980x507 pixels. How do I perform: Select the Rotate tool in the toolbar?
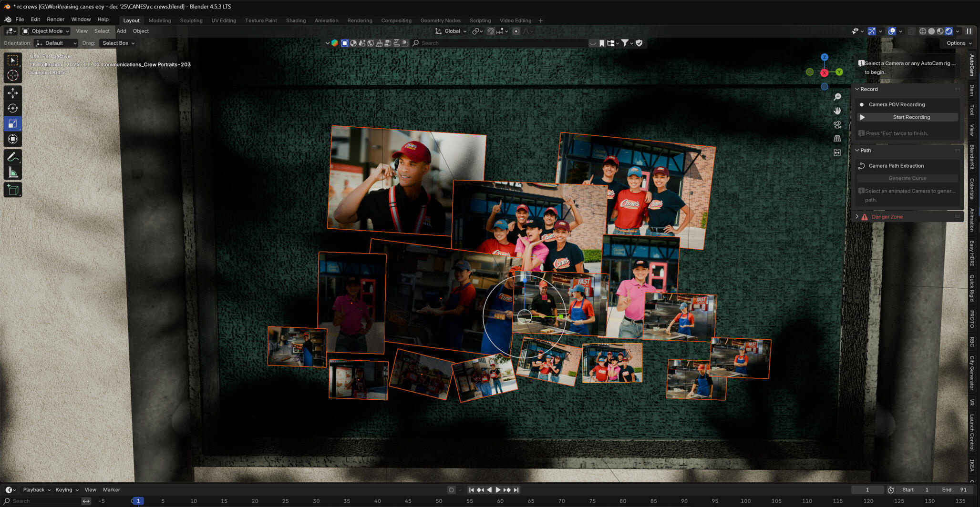[13, 108]
